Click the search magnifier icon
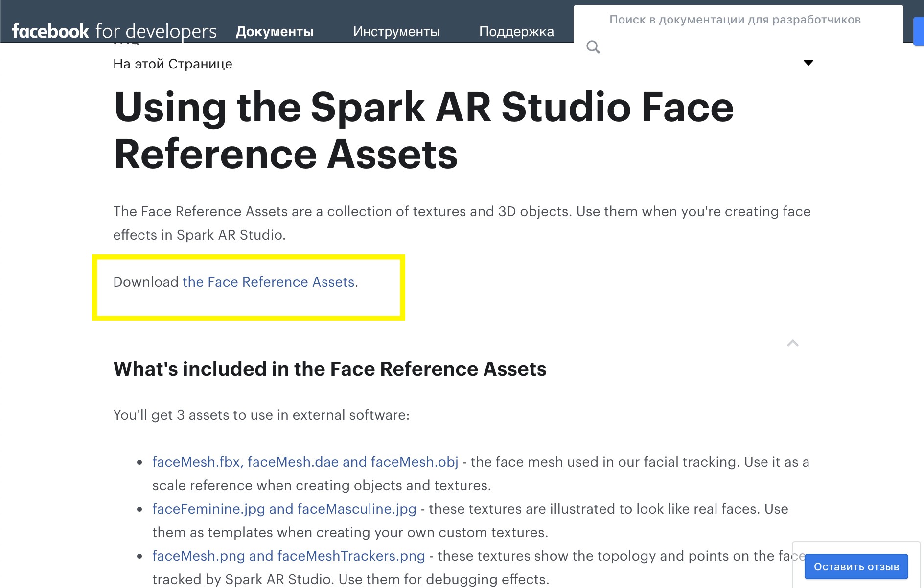The width and height of the screenshot is (924, 588). coord(593,47)
